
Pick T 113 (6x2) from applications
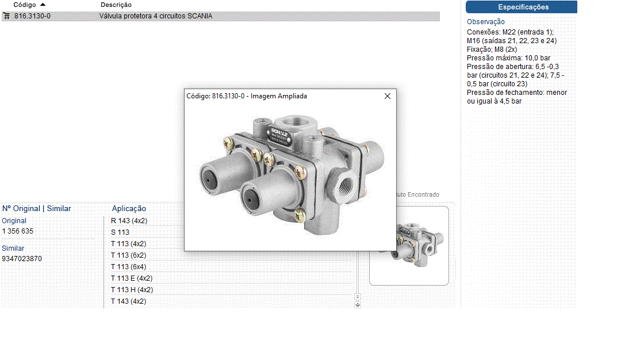point(128,255)
